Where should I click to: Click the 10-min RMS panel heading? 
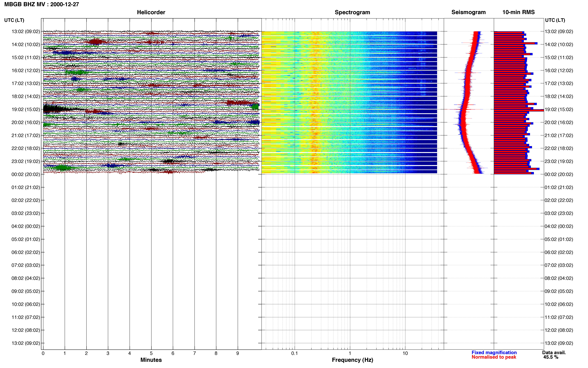[518, 12]
